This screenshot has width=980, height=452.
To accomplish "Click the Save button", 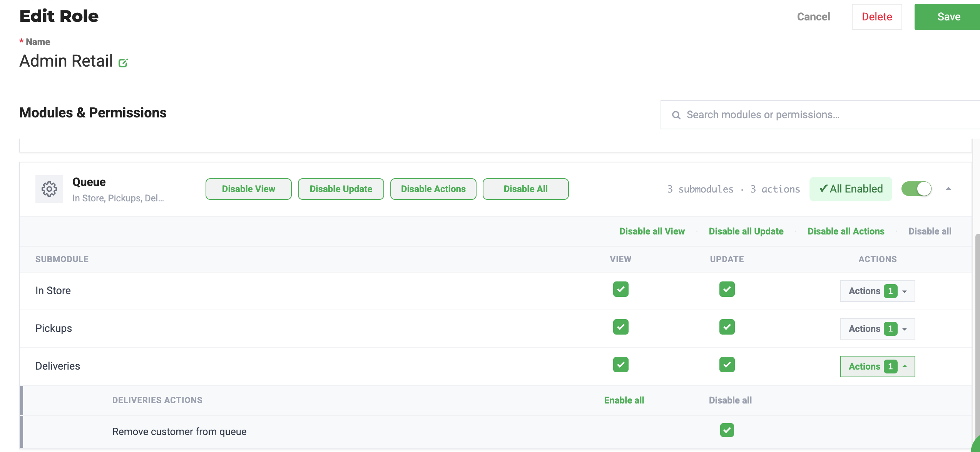I will coord(947,17).
